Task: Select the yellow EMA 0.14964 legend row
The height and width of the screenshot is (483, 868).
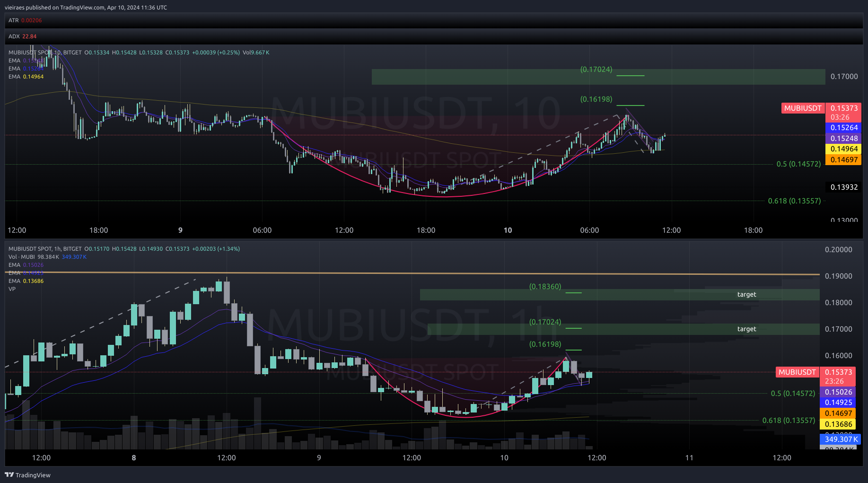Action: pos(26,77)
